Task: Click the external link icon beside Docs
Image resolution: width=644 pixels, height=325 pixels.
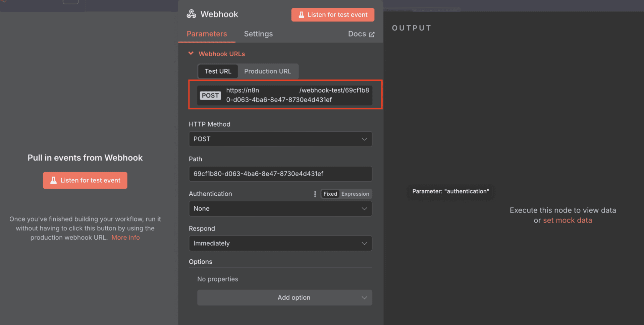Action: coord(372,35)
